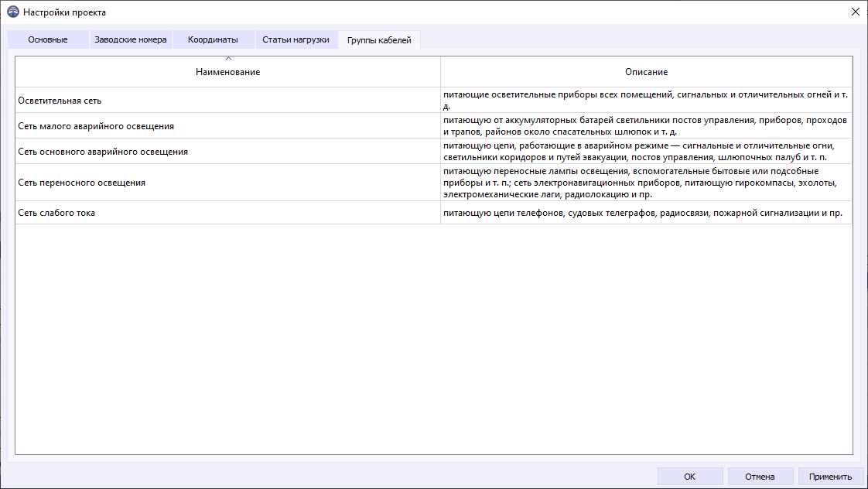Collapse sorting with the chevron above Наименование

point(227,60)
